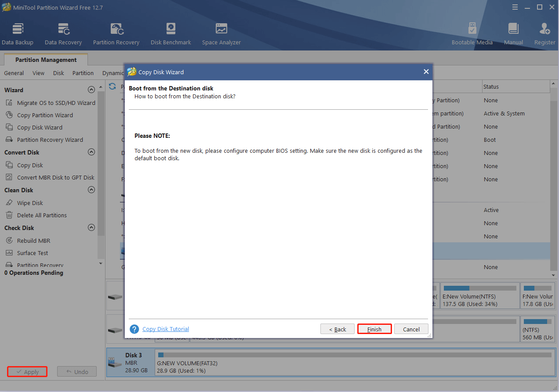Click the help icon beside Copy Disk Tutorial
559x392 pixels.
click(134, 329)
